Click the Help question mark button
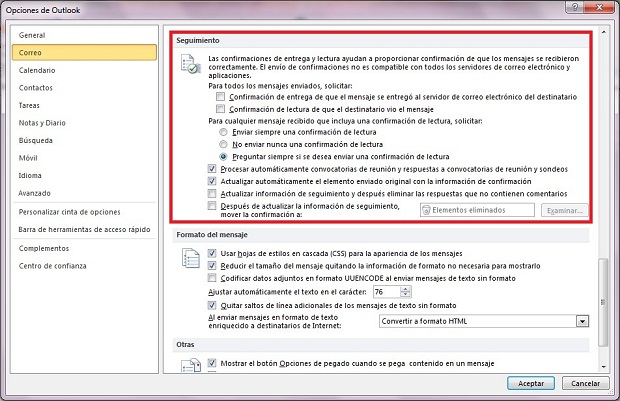 coord(575,7)
